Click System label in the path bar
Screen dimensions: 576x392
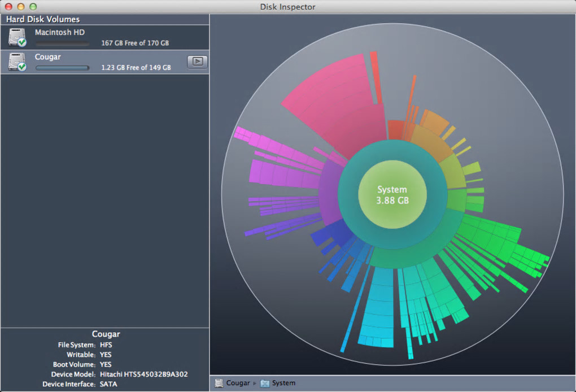click(283, 383)
